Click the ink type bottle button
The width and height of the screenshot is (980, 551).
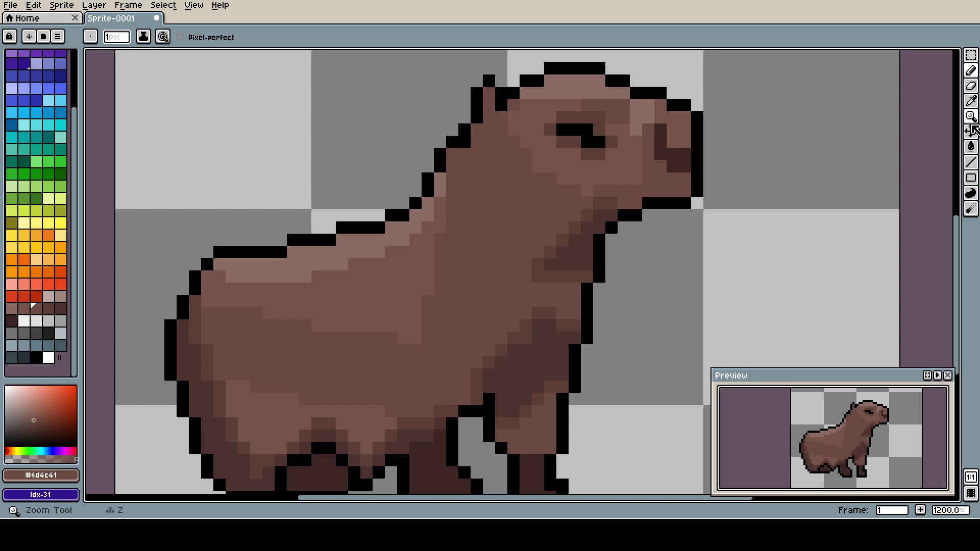pos(143,36)
